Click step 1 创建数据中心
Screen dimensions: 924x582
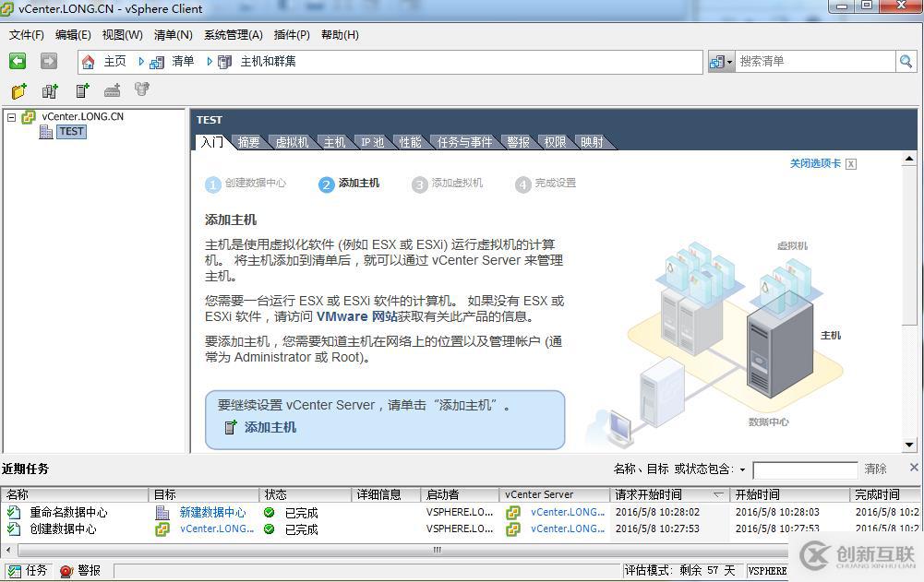246,184
